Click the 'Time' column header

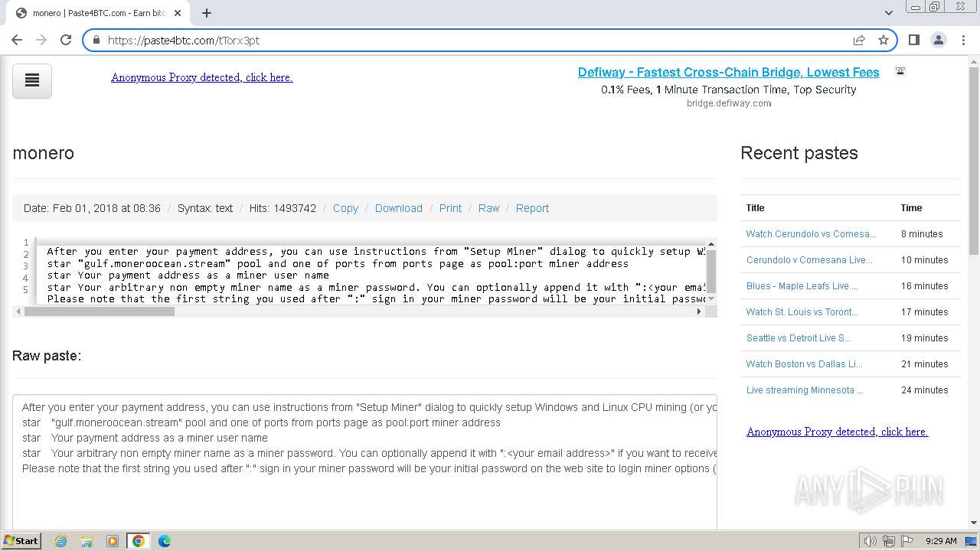[x=911, y=208]
